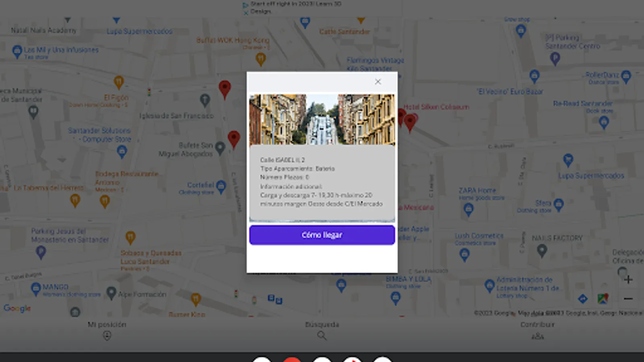Zoom in with the plus button

click(628, 280)
